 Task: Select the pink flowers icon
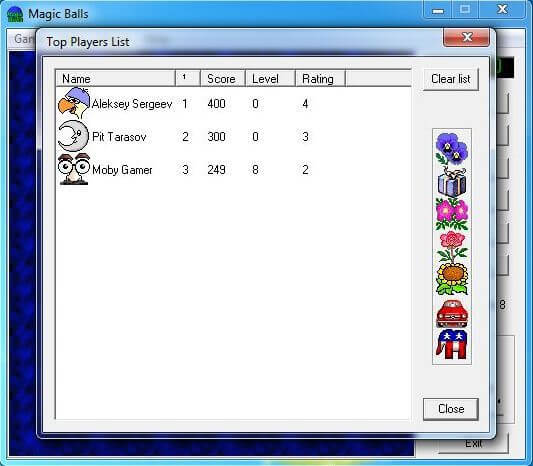coord(452,214)
